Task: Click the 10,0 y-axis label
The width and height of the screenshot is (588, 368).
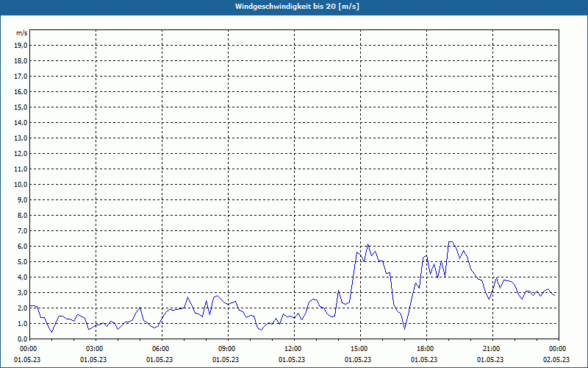Action: click(x=21, y=185)
